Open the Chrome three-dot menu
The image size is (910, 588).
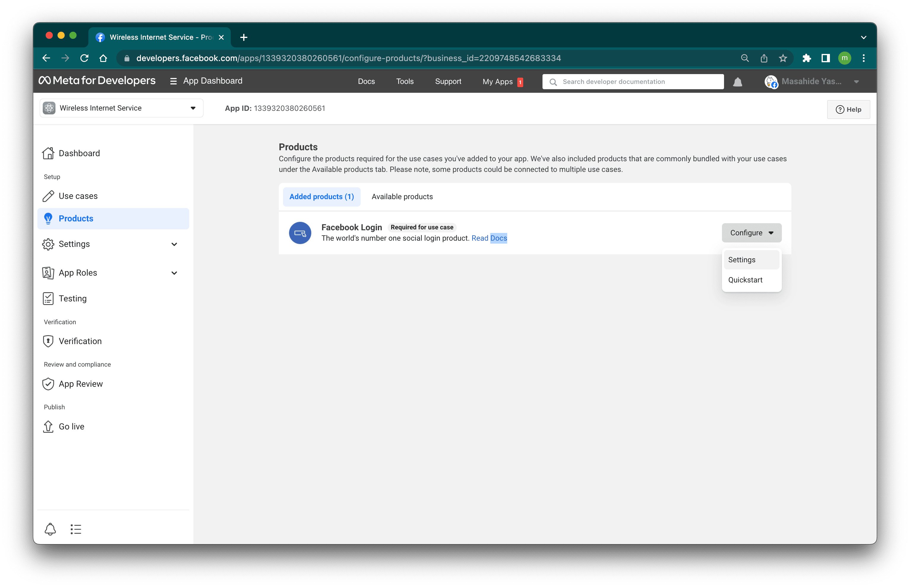863,58
